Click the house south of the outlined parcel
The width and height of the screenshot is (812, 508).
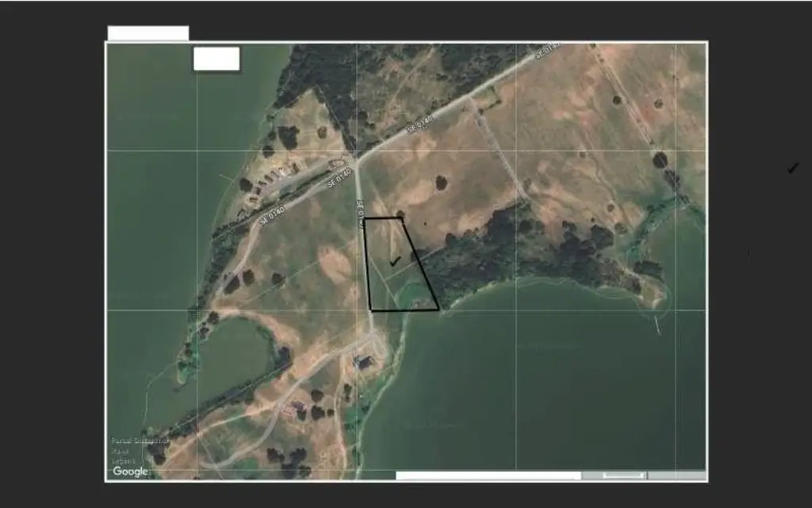tap(365, 361)
